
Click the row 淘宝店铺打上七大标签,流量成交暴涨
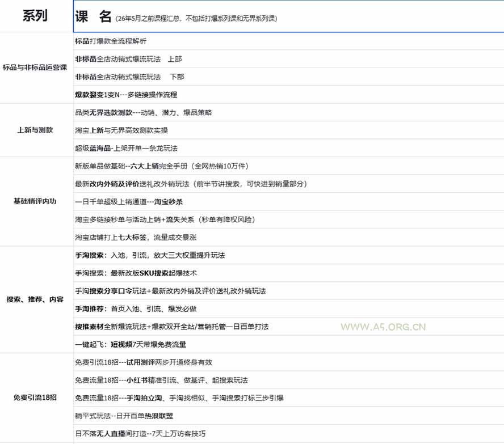pyautogui.click(x=289, y=237)
